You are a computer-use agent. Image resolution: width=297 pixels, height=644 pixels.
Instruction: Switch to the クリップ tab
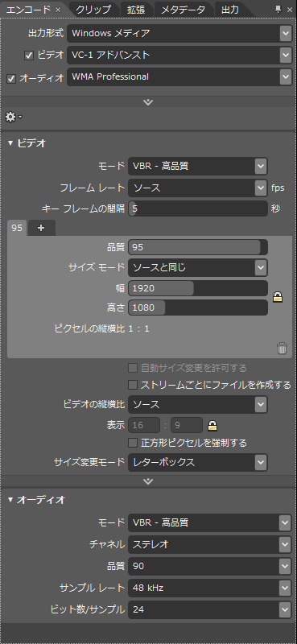(93, 10)
